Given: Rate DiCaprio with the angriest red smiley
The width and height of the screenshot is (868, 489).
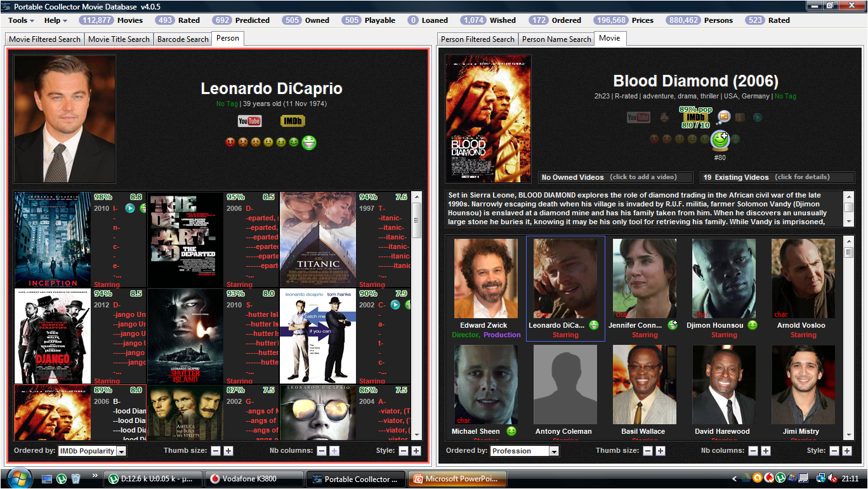Looking at the screenshot, I should pos(230,142).
